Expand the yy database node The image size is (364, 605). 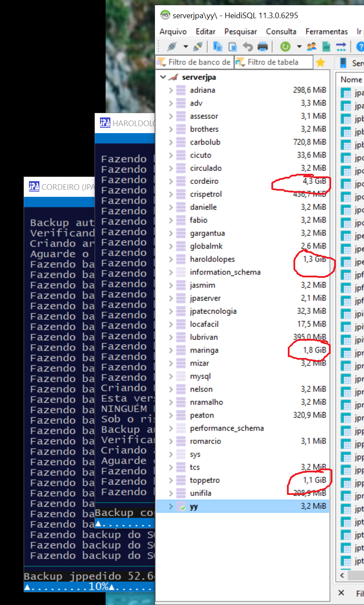tap(171, 506)
